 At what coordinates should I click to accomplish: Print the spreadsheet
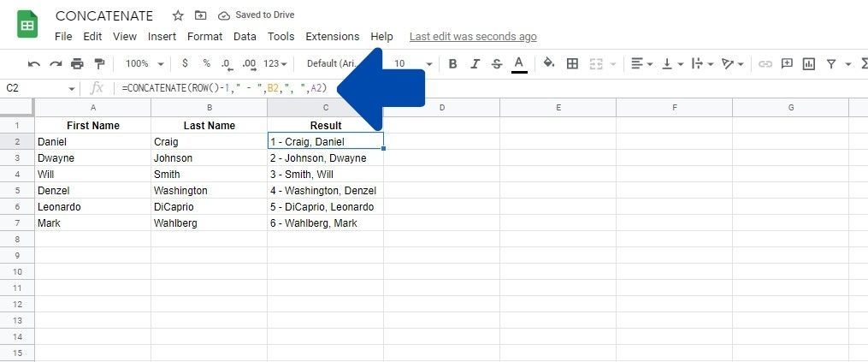point(77,63)
